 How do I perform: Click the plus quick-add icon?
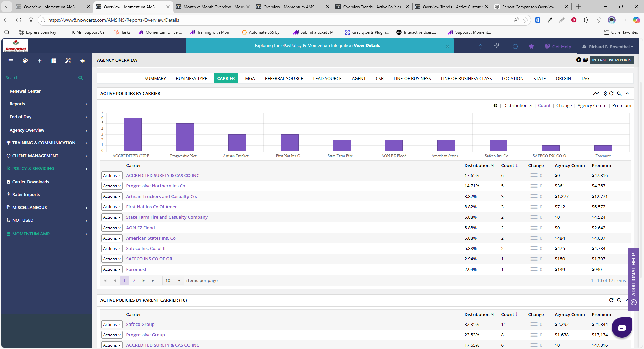coord(40,61)
